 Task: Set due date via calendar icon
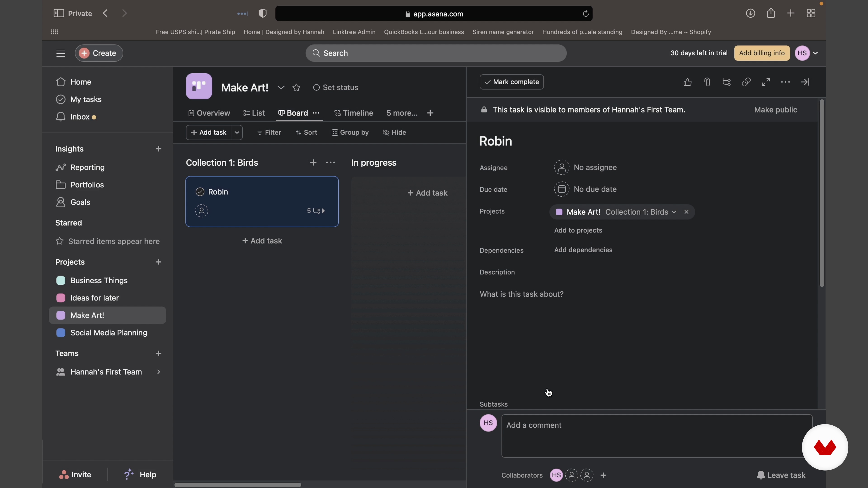(x=562, y=189)
